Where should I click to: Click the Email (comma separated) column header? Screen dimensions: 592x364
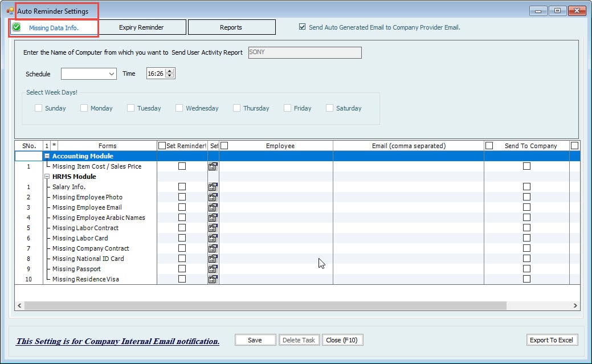(x=409, y=146)
